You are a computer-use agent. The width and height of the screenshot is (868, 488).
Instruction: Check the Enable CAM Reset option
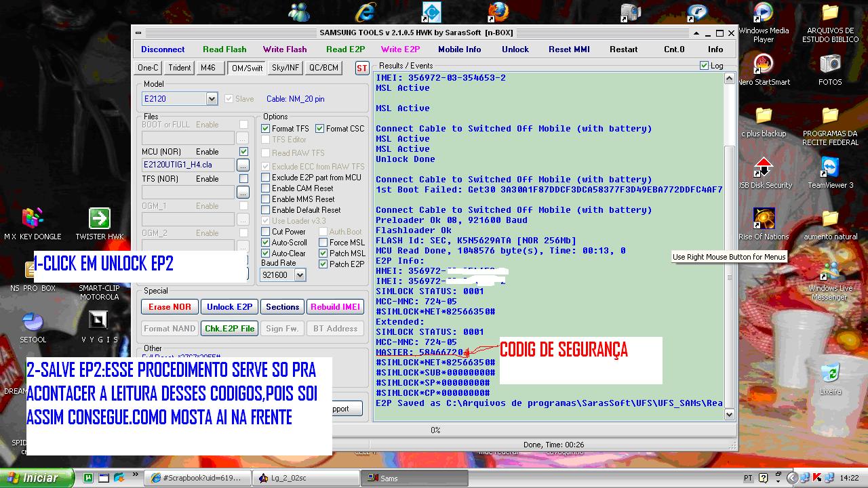pyautogui.click(x=265, y=188)
